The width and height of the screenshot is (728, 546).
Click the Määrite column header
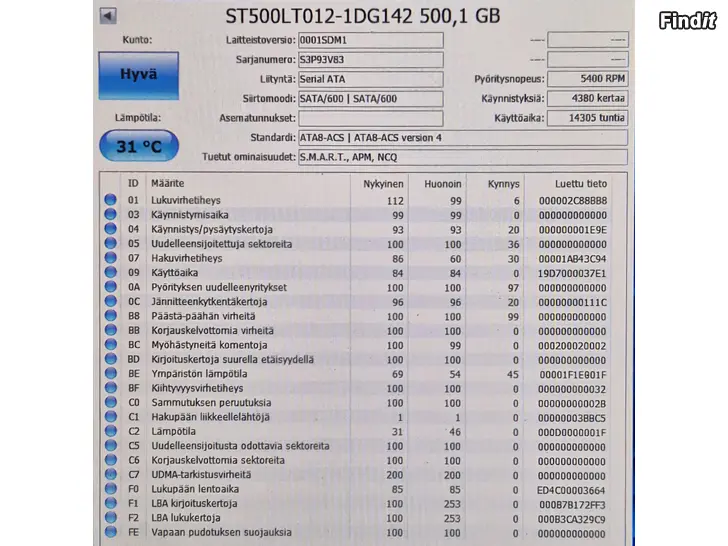tap(168, 183)
